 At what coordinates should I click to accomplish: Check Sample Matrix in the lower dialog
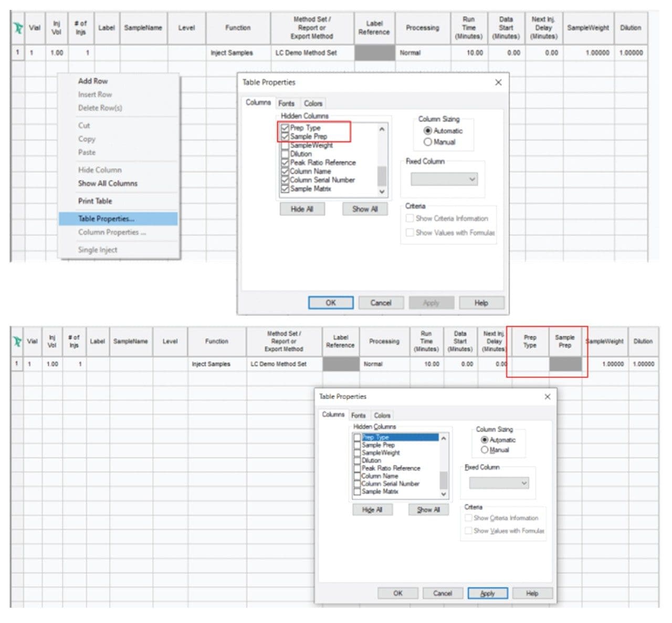[x=357, y=492]
